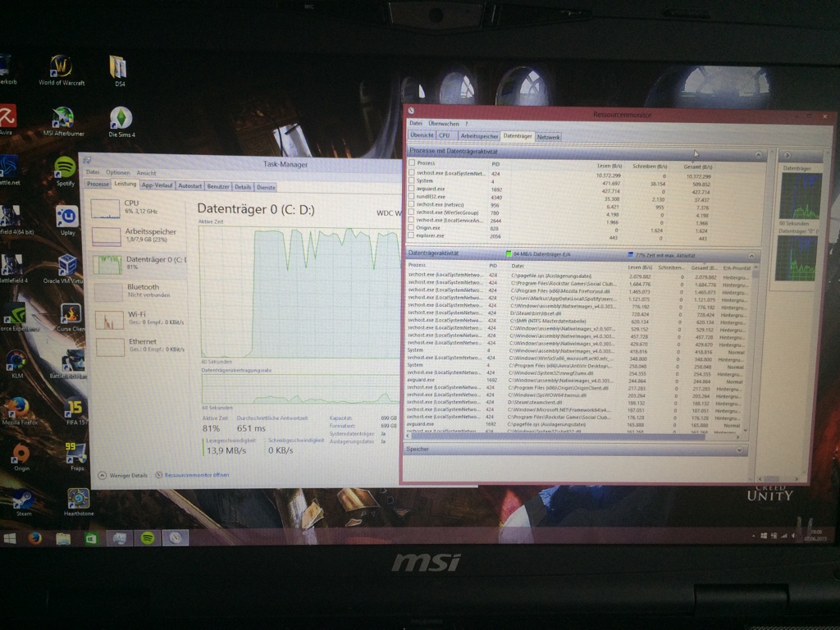Open the Netzwerk tab in Ressourcenmonitor
840x630 pixels.
pos(548,137)
